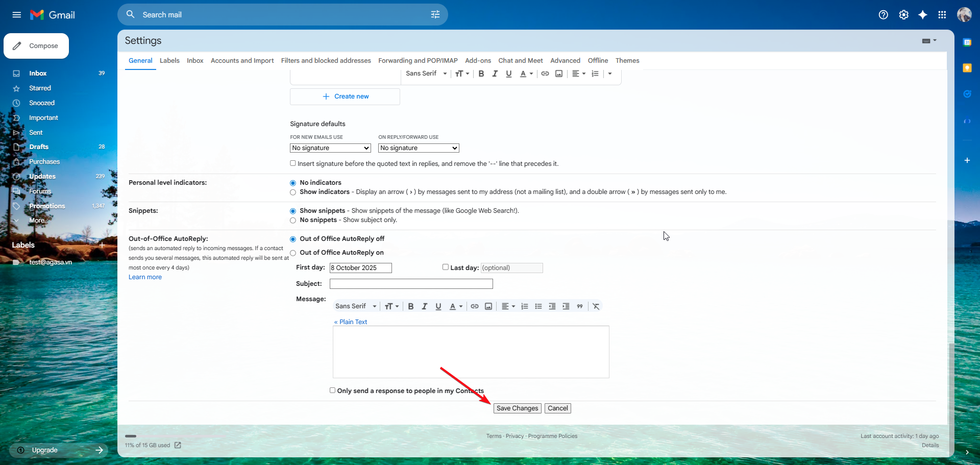The width and height of the screenshot is (980, 465).
Task: Open the Settings gear icon
Action: tap(903, 15)
